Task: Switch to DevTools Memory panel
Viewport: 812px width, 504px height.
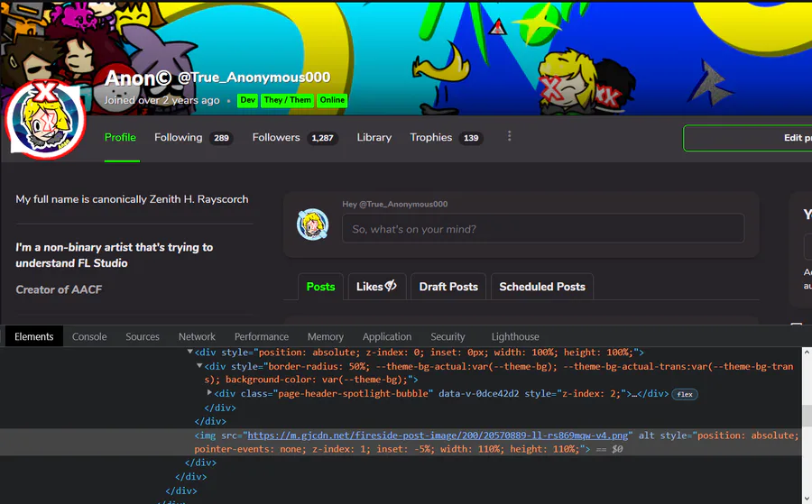Action: tap(325, 336)
